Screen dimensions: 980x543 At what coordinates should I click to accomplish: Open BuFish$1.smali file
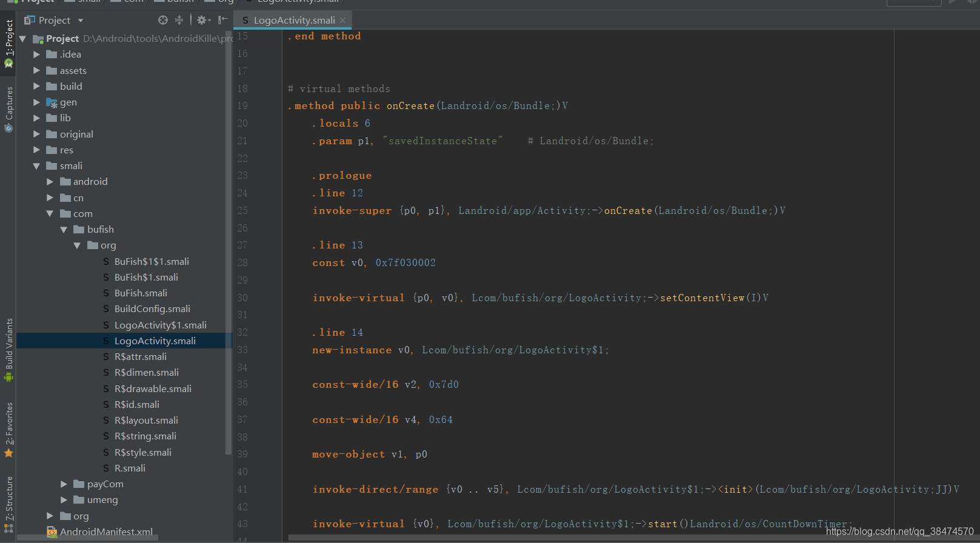[x=146, y=277]
